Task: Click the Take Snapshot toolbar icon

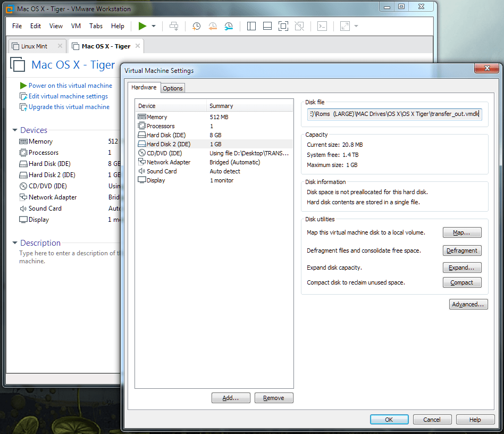Action: point(197,26)
